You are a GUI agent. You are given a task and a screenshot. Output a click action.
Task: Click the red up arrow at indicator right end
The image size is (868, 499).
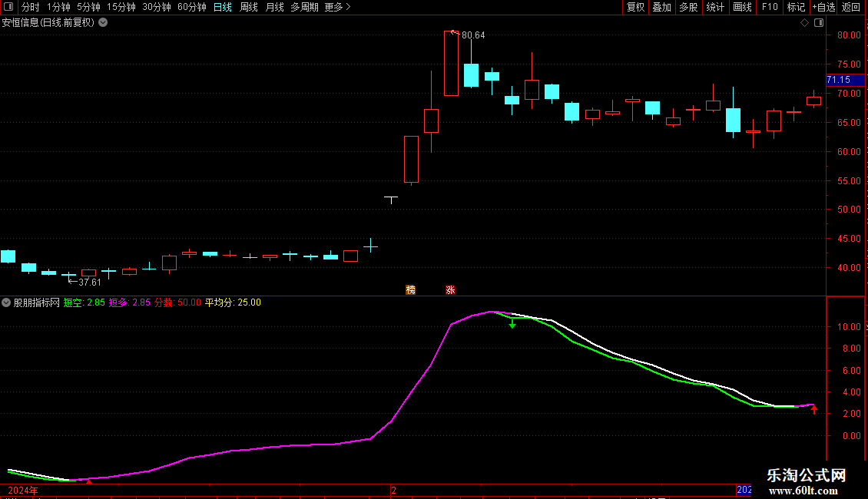coord(813,409)
